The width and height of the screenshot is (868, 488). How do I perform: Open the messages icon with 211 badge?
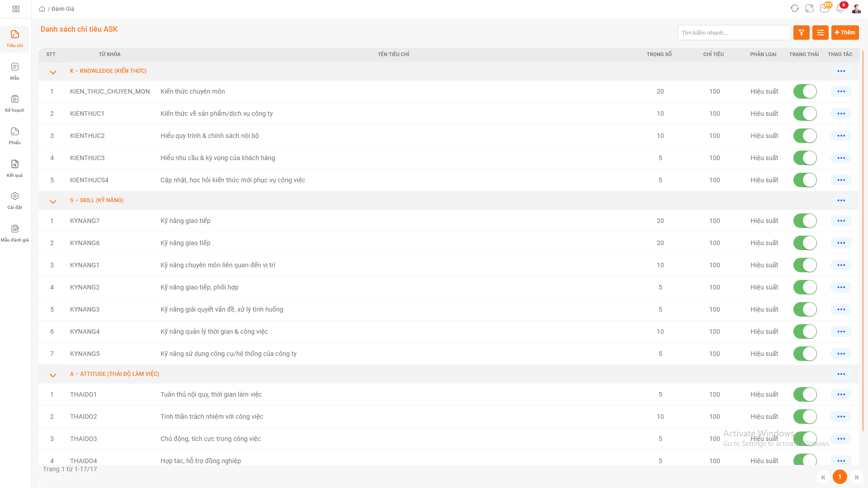(x=824, y=9)
